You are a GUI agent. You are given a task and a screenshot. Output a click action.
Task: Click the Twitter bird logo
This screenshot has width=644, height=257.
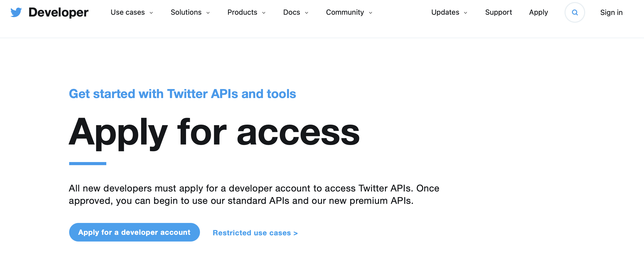(x=16, y=12)
